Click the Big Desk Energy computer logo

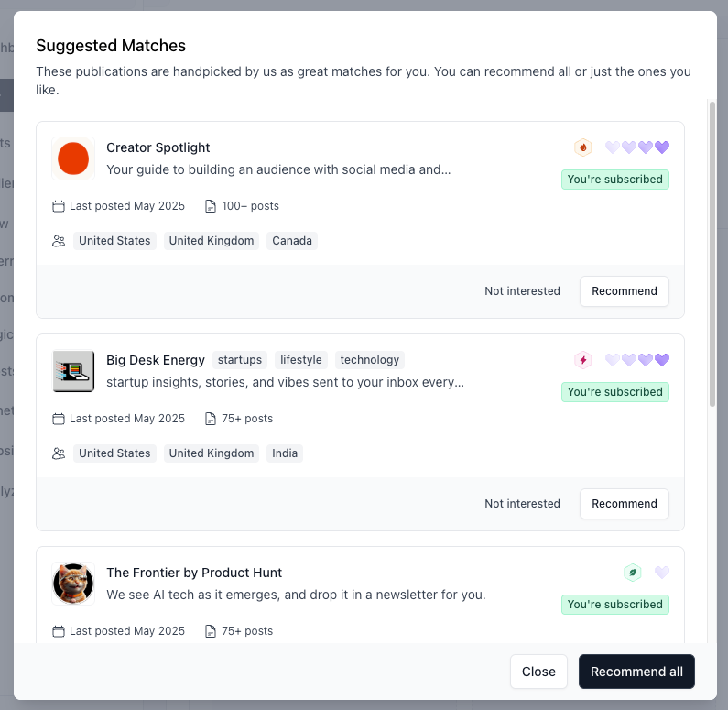tap(73, 371)
